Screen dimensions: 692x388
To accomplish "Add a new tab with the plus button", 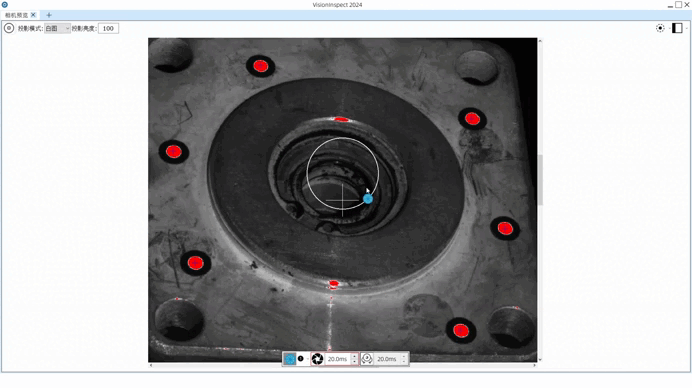I will coord(49,15).
